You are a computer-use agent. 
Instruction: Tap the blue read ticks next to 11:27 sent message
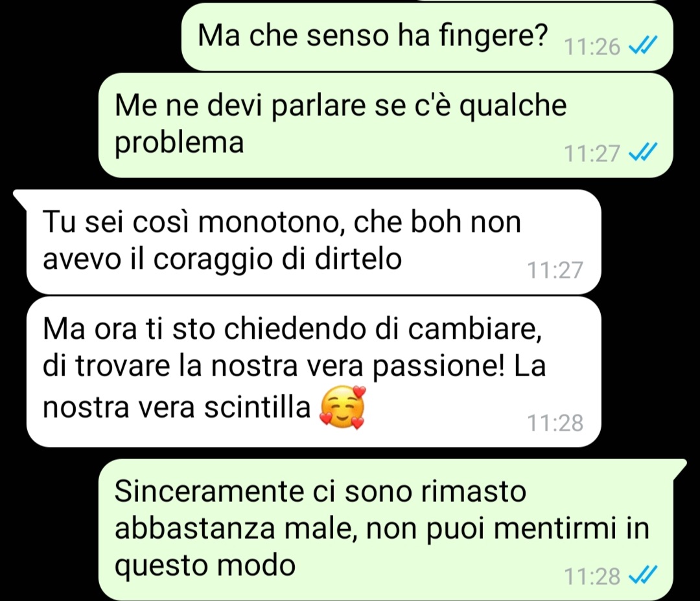point(642,152)
